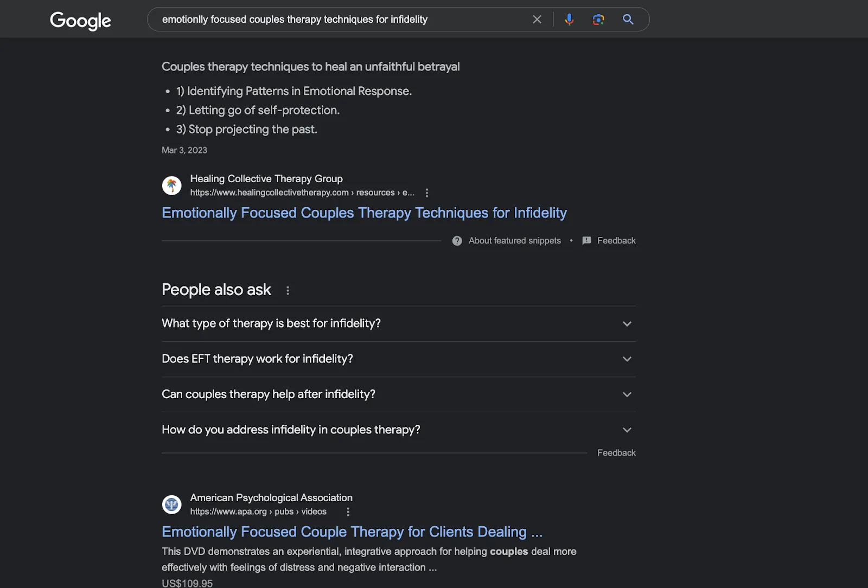Expand "How do you address infidelity" question
This screenshot has height=588, width=868.
[x=627, y=430]
